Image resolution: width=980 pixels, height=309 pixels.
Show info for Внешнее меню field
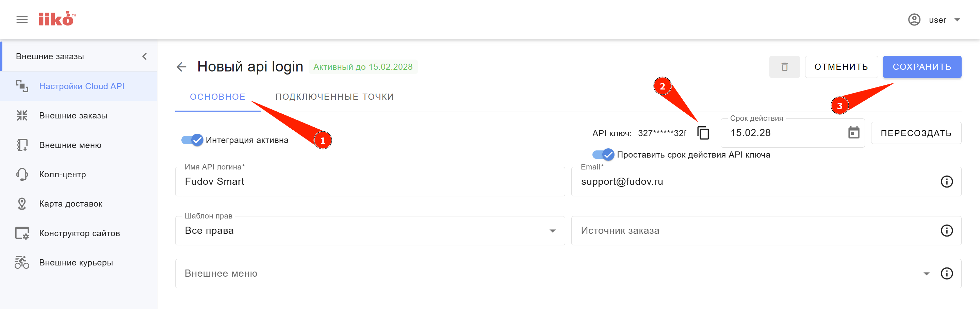[947, 273]
